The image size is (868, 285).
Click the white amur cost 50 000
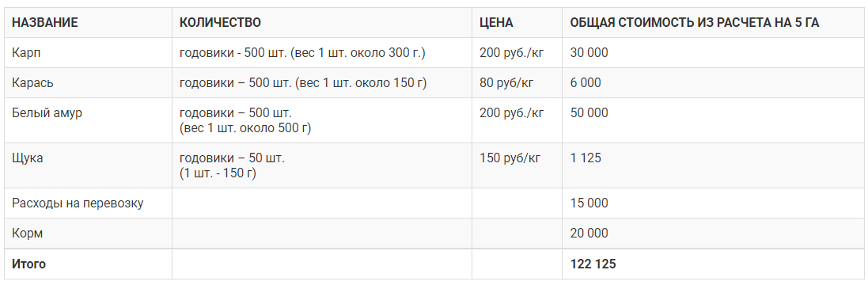pos(589,113)
